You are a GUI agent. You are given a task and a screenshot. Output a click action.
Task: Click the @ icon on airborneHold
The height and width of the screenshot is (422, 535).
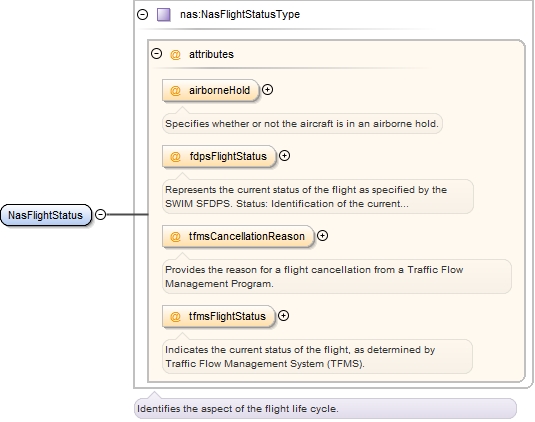click(x=175, y=90)
